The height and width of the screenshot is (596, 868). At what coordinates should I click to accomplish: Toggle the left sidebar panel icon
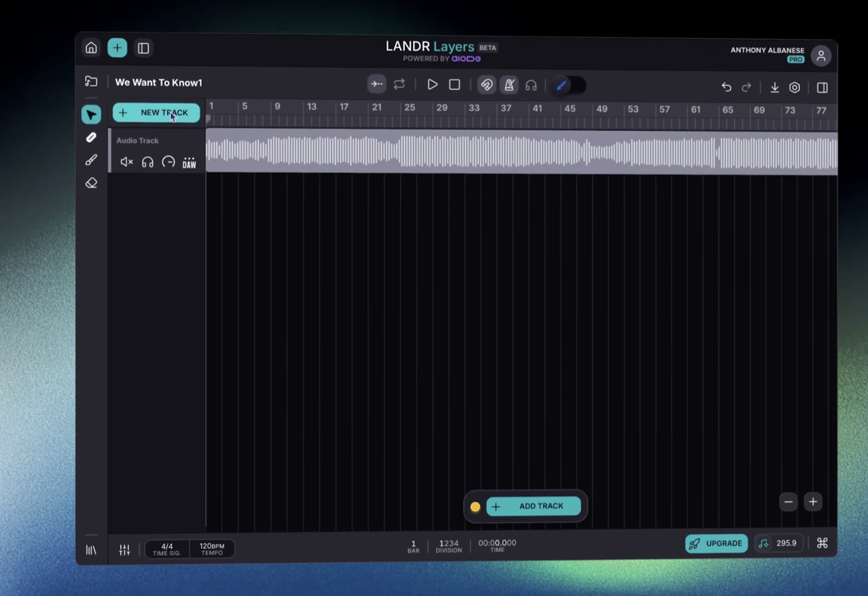coord(143,48)
